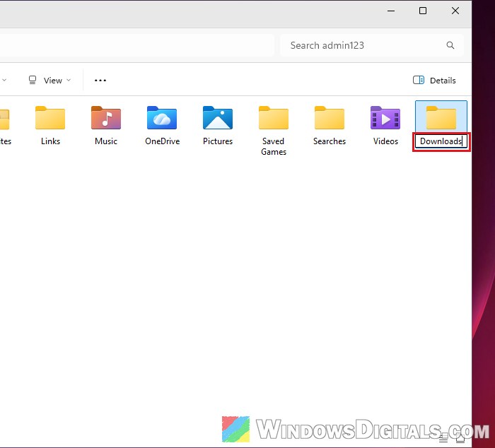The width and height of the screenshot is (495, 448).
Task: Click the Videos folder label
Action: (386, 141)
